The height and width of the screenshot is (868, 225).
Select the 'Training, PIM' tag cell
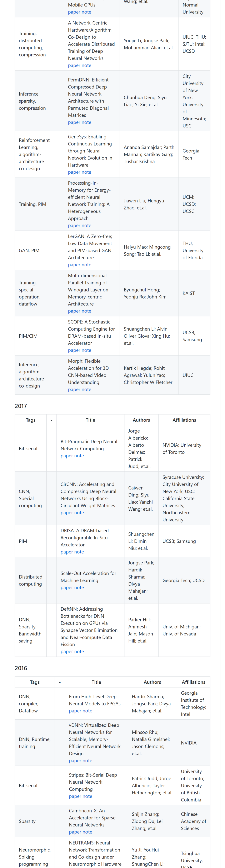point(34,204)
